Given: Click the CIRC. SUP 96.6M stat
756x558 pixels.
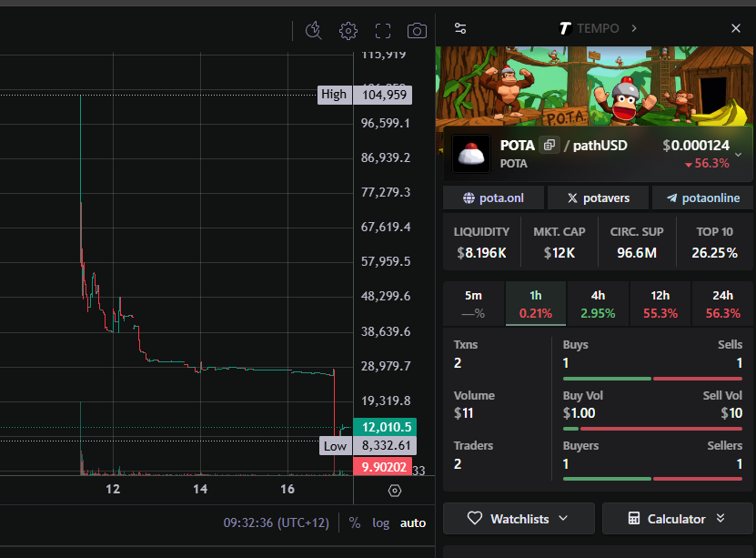Looking at the screenshot, I should (637, 242).
